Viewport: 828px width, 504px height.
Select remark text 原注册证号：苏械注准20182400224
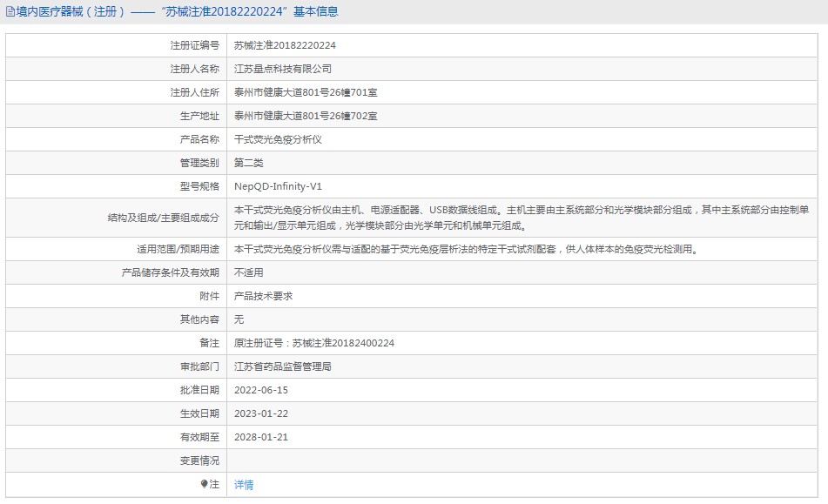tap(313, 343)
